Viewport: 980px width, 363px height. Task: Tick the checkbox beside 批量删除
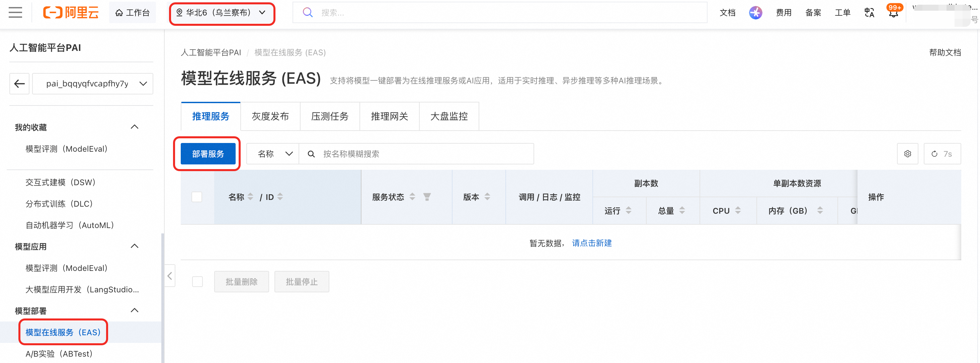(197, 282)
